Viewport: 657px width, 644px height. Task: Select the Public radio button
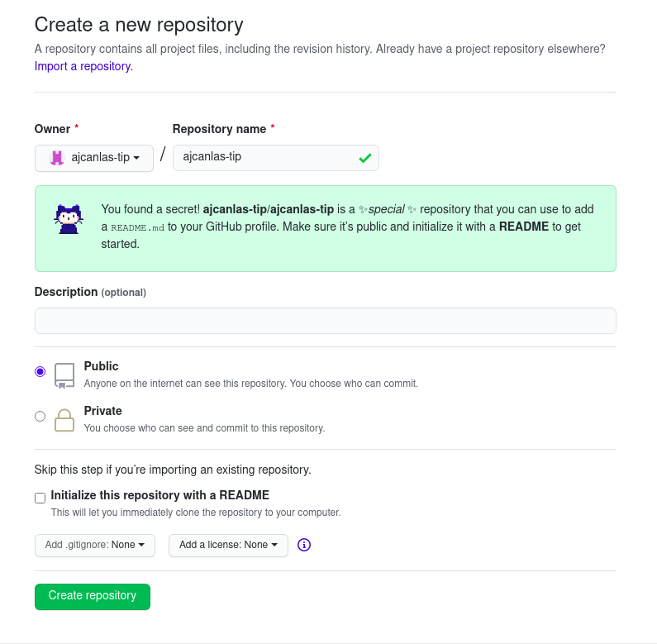40,371
